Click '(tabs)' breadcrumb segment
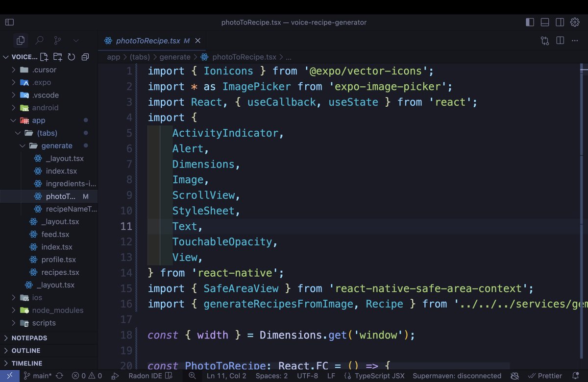Viewport: 588px width, 382px height. coord(140,57)
